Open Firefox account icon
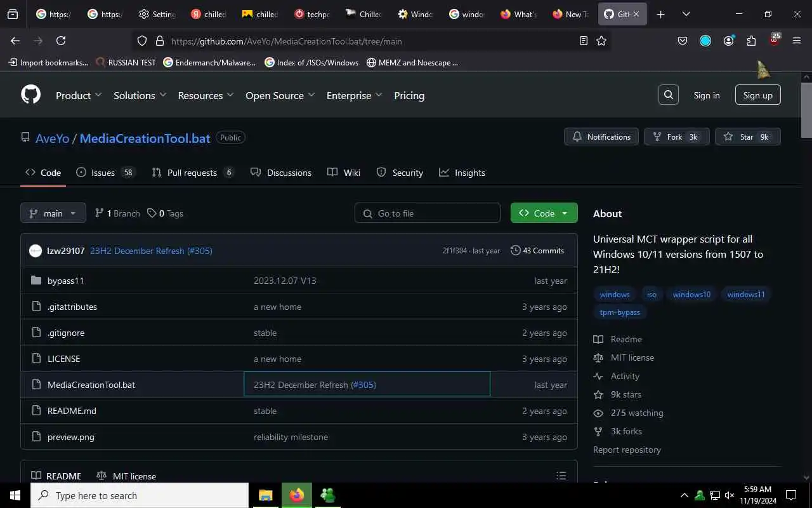812x508 pixels. (728, 41)
